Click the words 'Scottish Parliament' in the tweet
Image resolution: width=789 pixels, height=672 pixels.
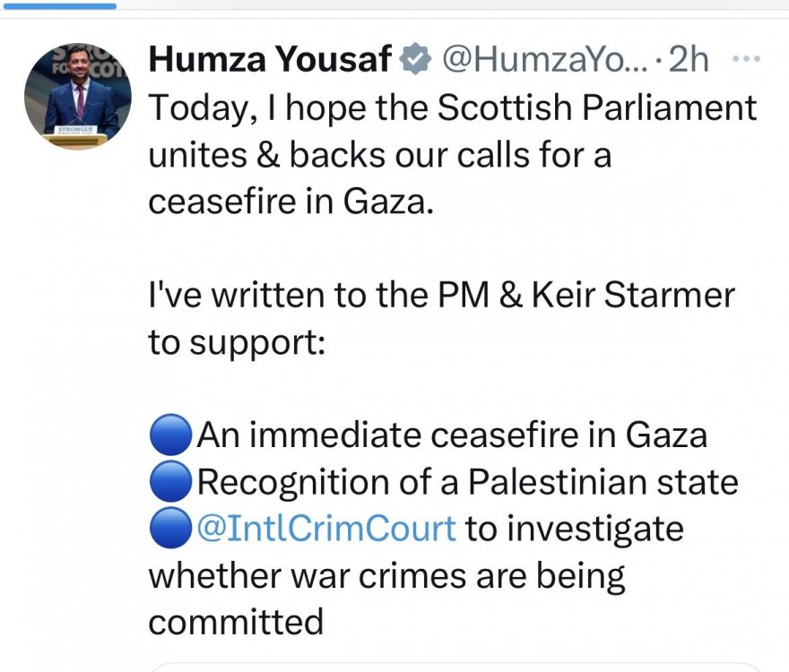click(597, 108)
